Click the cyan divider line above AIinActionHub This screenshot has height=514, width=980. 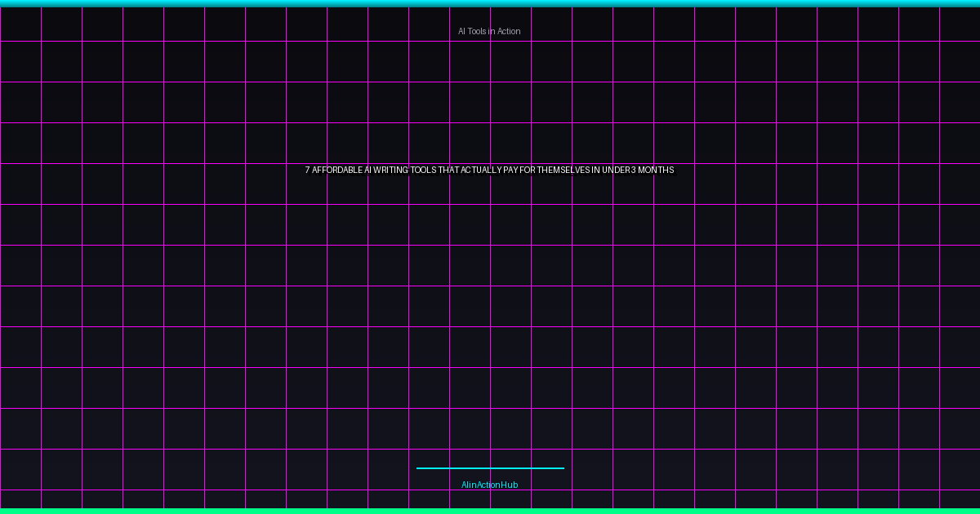tap(490, 468)
